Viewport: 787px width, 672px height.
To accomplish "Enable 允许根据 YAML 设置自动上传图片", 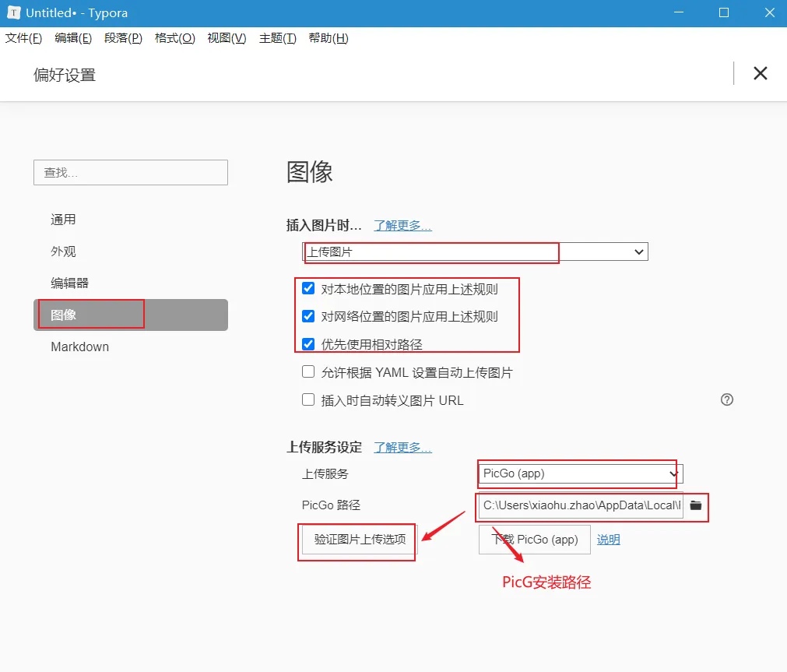I will [x=308, y=372].
